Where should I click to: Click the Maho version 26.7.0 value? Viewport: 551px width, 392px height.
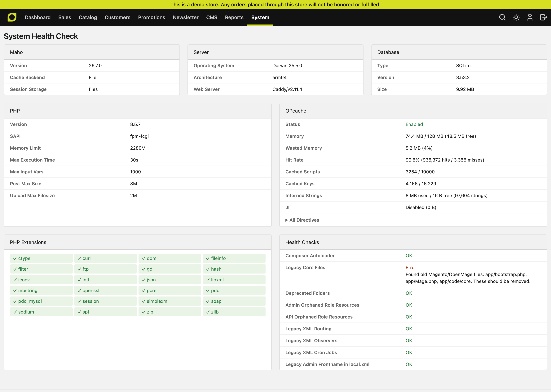point(95,66)
